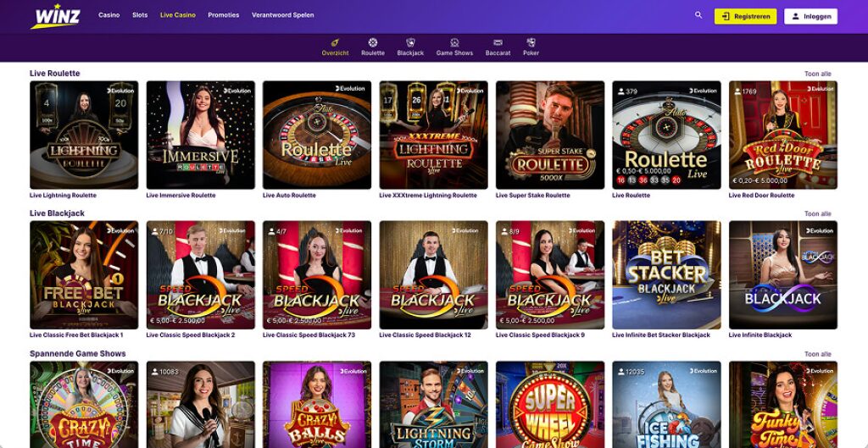Viewport: 868px width, 448px height.
Task: Open the Funky Time thumbnail
Action: pos(783,405)
